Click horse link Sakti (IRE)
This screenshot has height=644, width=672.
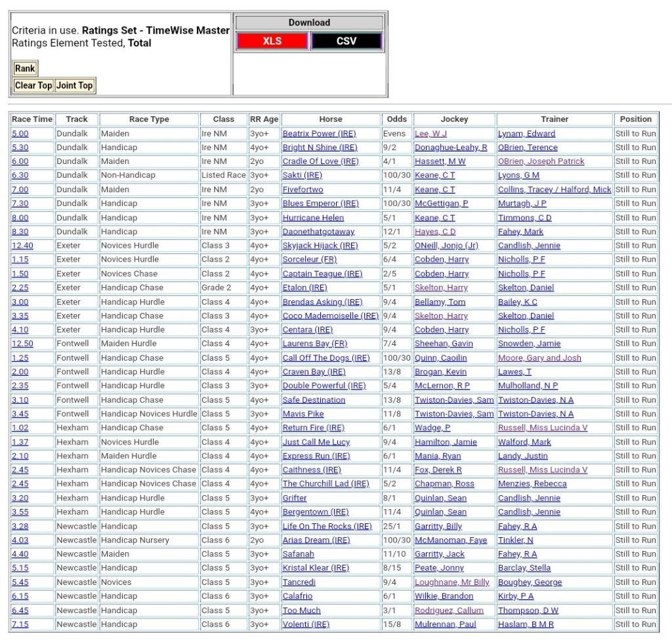click(302, 176)
